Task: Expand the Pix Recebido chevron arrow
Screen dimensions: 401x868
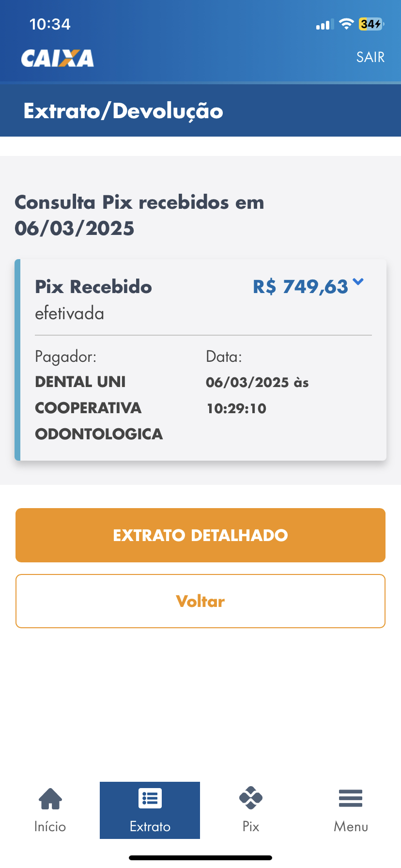Action: (x=358, y=281)
